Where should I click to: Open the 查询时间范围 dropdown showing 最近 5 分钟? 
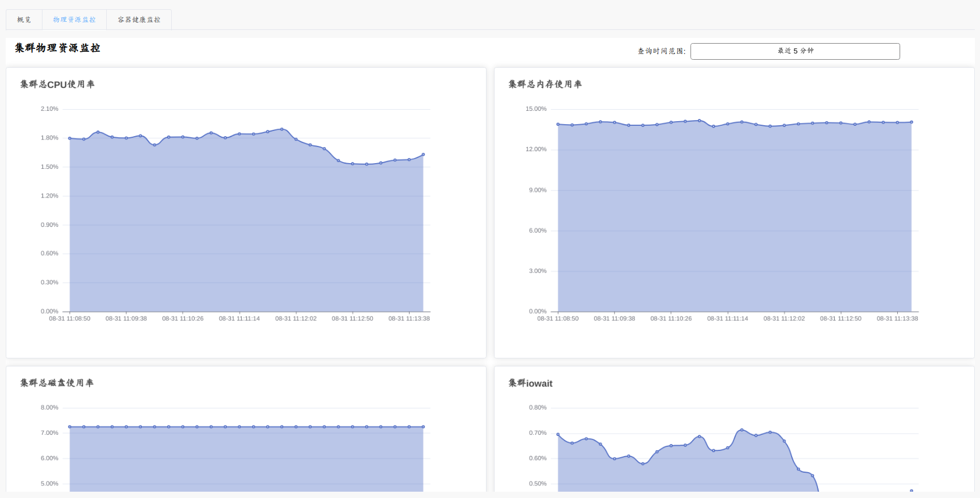pos(795,51)
